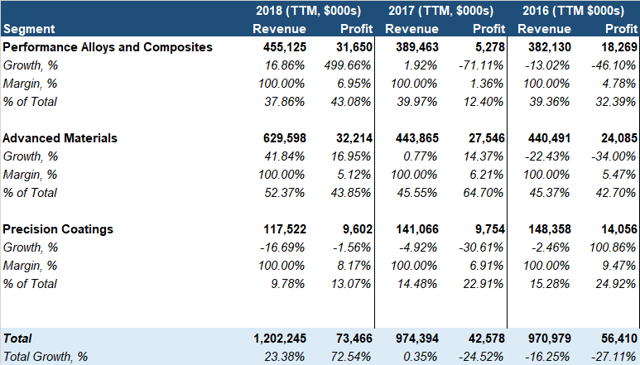Select the 100.86% growth value

pos(613,247)
